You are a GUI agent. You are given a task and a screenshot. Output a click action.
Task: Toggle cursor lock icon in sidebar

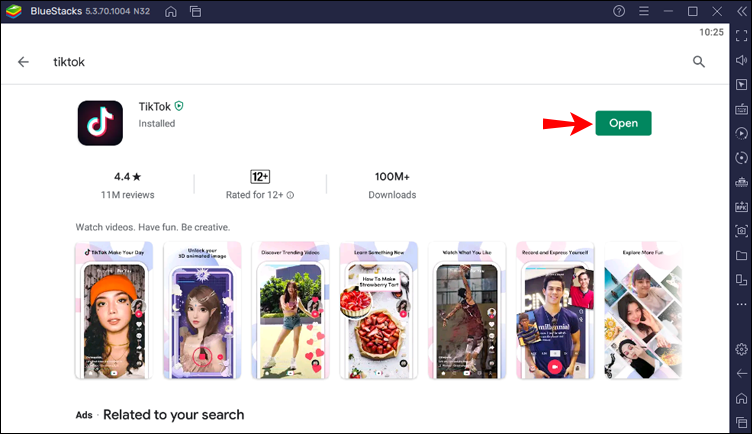point(741,84)
